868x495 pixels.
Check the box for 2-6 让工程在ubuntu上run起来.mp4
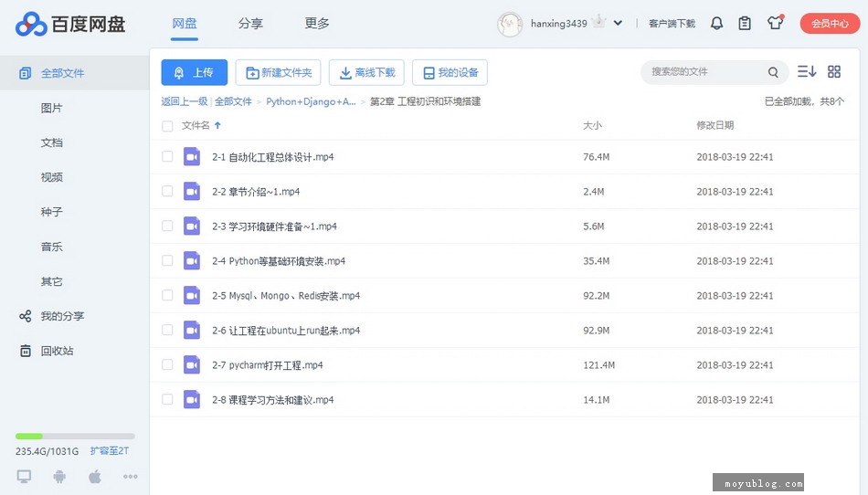pyautogui.click(x=167, y=331)
